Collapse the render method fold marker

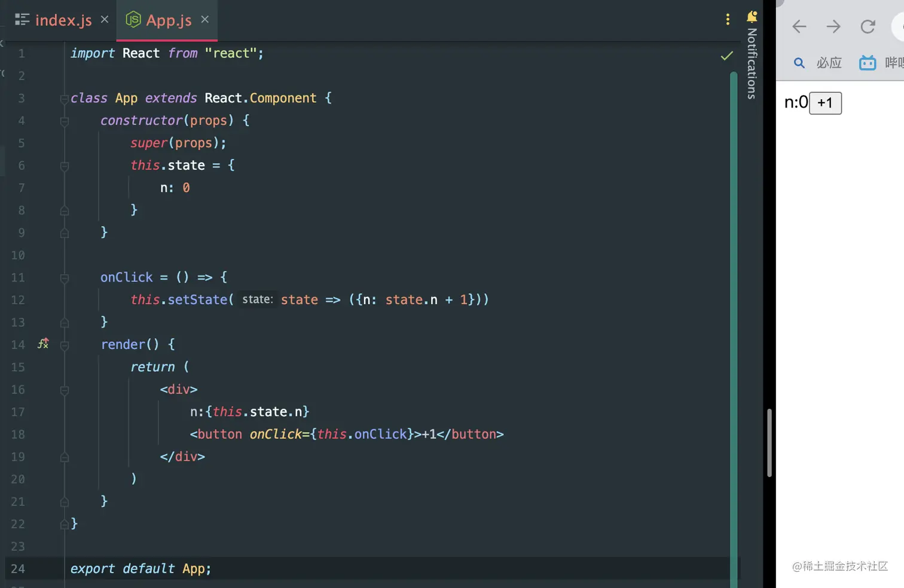(x=65, y=345)
